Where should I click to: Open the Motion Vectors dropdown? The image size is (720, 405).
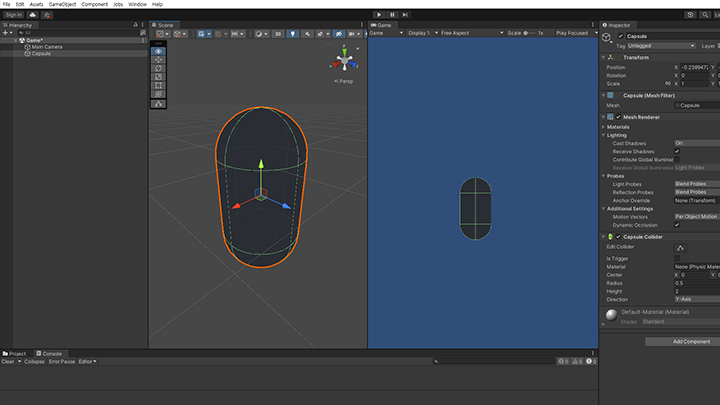[x=697, y=217]
